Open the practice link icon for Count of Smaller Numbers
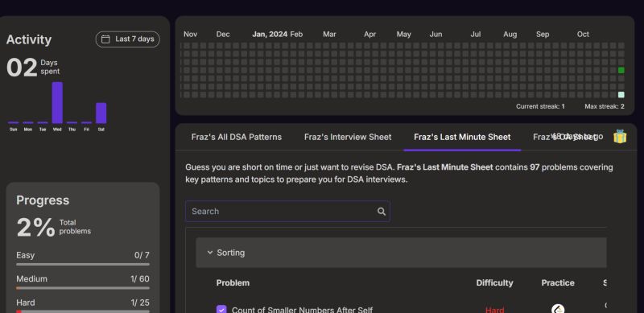Screen dimensions: 644x313 557,309
